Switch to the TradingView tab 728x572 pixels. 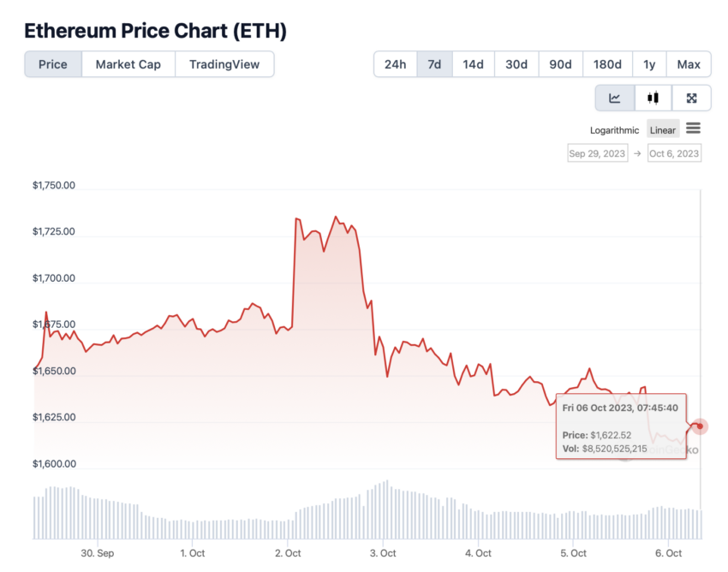point(224,64)
